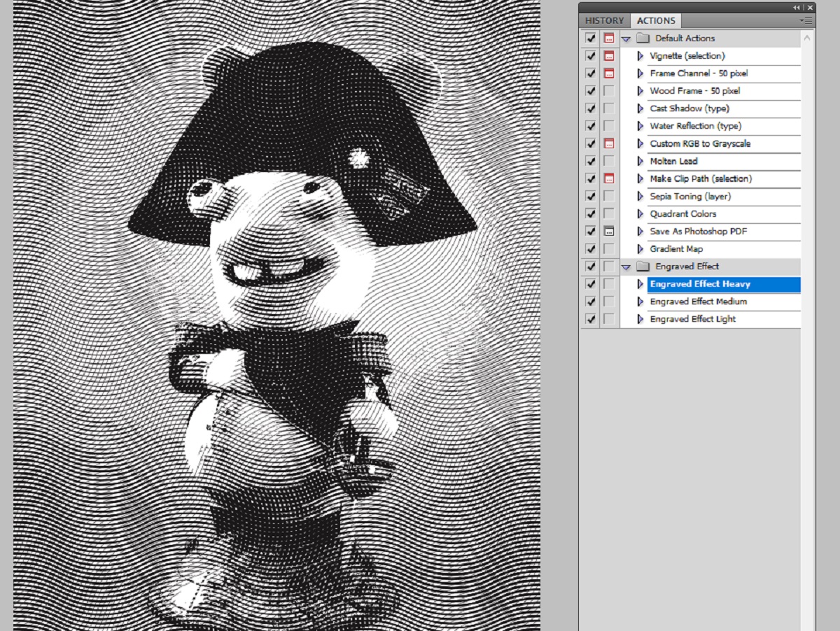Enable dialog toggle for Molten Lead

[x=609, y=161]
